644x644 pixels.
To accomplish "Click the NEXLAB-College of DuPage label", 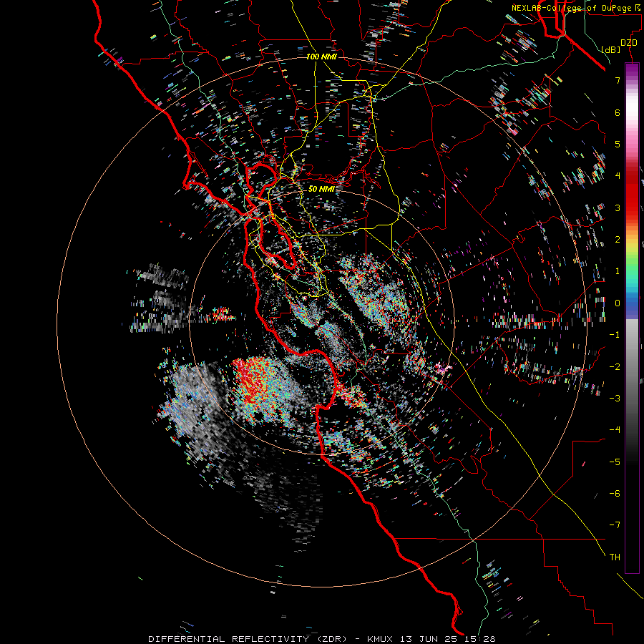I will (x=576, y=8).
